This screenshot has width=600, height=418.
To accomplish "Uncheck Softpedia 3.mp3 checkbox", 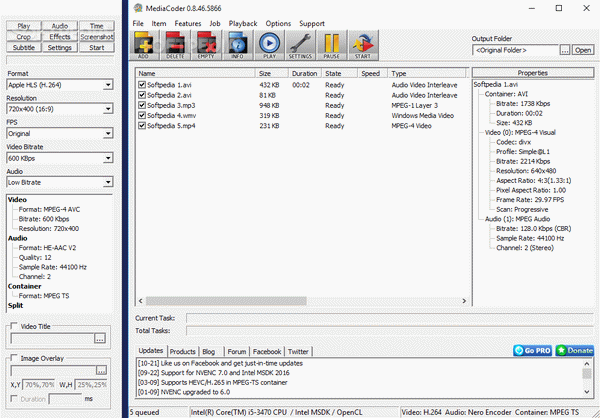I will click(142, 105).
